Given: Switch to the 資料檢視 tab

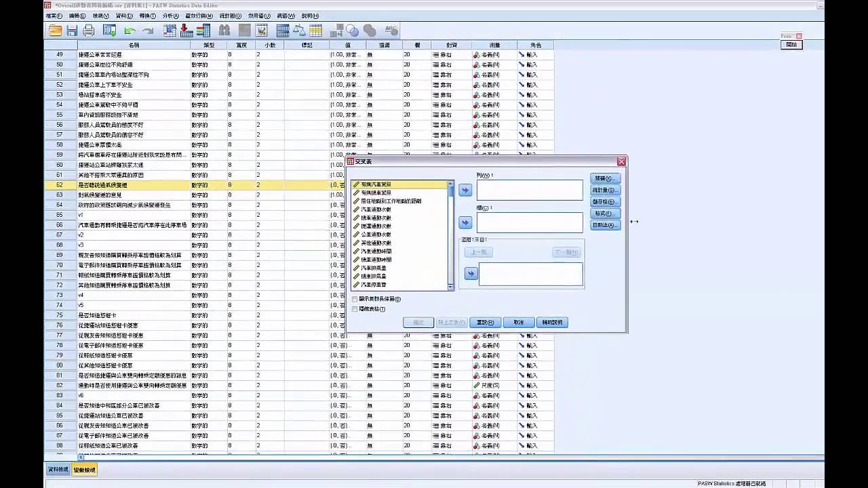Looking at the screenshot, I should click(58, 470).
